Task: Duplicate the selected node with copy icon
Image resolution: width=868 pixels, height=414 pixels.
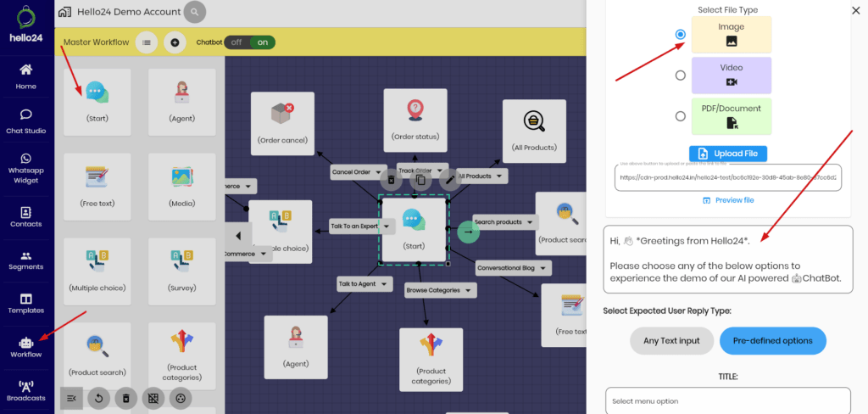Action: (x=420, y=180)
